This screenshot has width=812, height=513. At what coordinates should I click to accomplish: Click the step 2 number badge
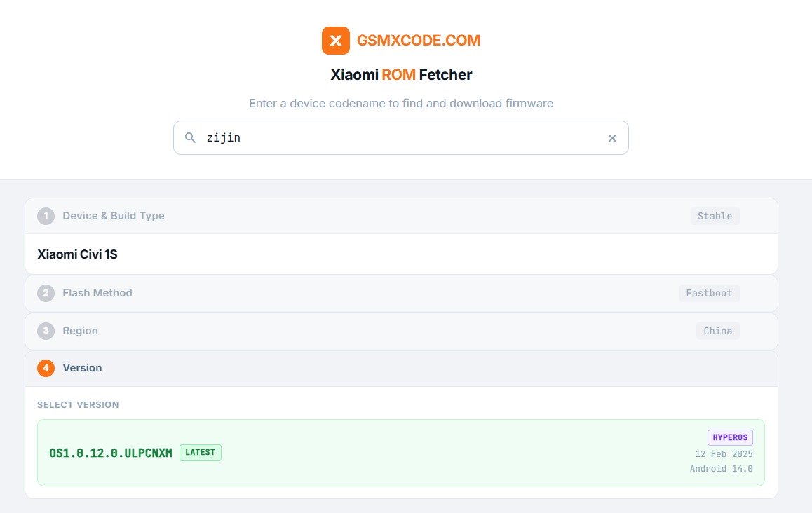[46, 293]
